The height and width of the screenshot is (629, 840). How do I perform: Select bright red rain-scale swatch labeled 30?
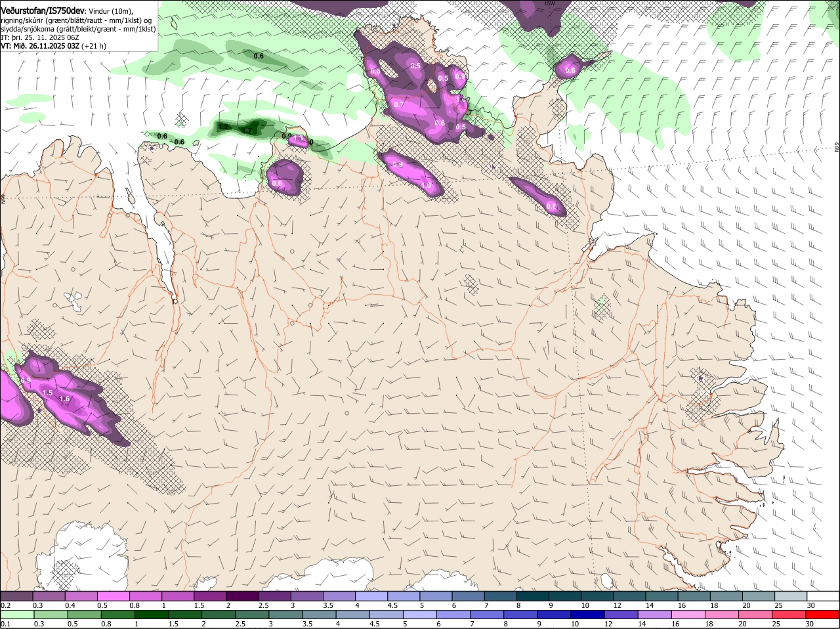pyautogui.click(x=823, y=615)
